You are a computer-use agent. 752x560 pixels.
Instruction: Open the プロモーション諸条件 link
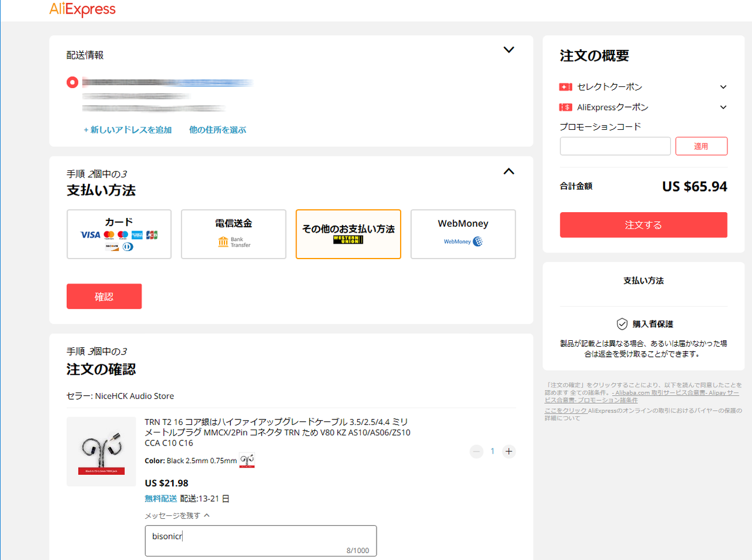tap(607, 400)
